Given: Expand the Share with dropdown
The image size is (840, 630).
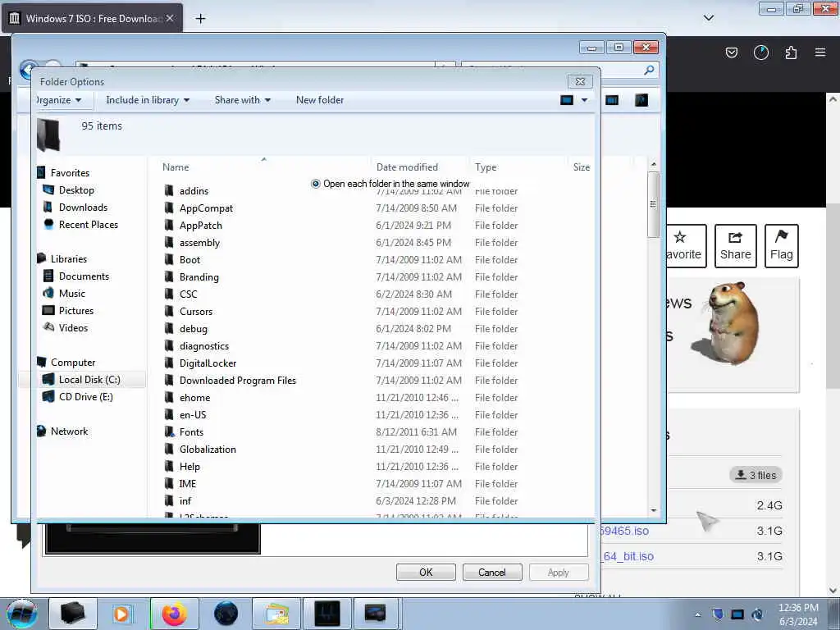Looking at the screenshot, I should click(x=243, y=100).
